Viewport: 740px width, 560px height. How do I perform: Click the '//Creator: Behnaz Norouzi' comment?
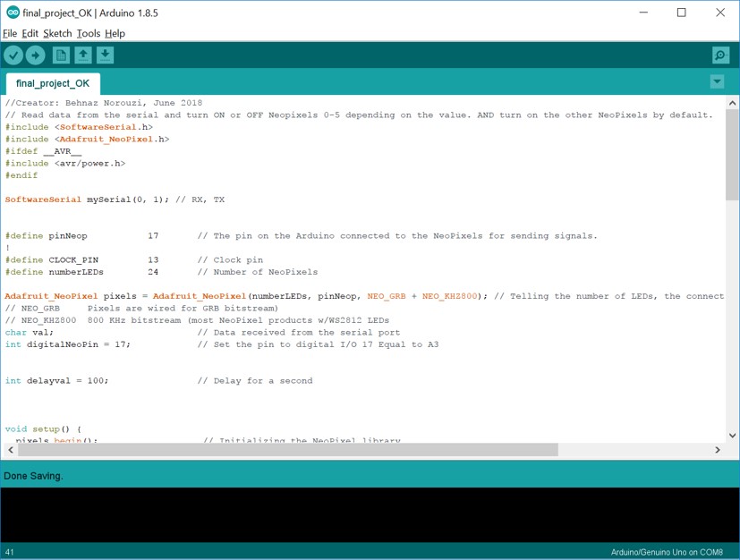tap(104, 103)
